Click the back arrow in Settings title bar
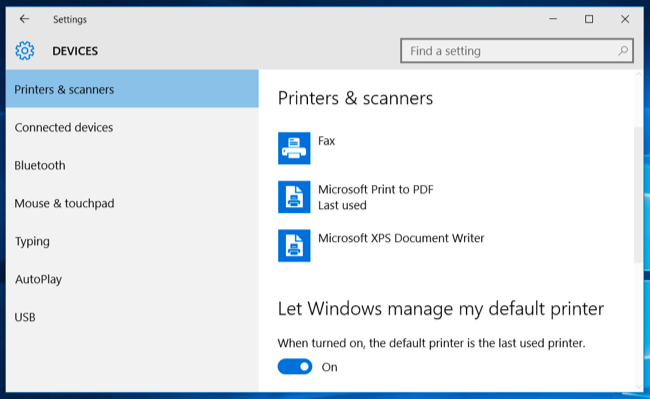Screen dimensions: 650x399 (x=24, y=19)
